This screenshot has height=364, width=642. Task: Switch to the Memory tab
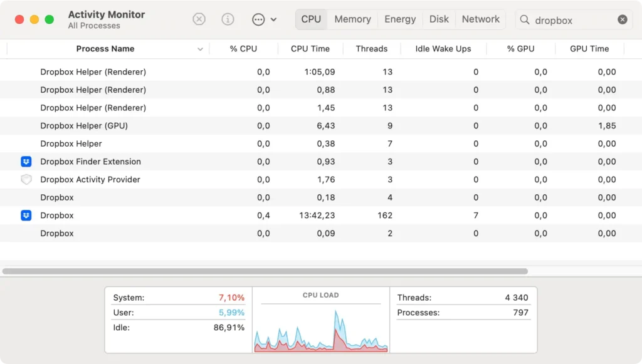tap(352, 19)
